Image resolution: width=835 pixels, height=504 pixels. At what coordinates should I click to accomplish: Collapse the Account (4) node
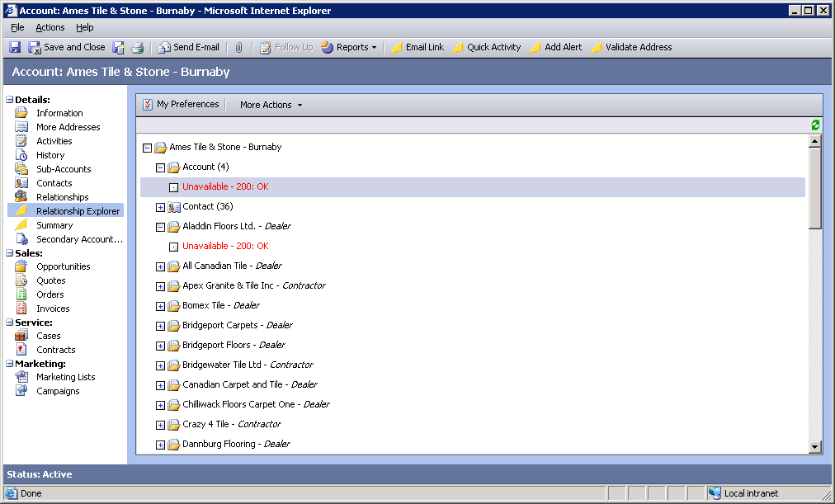(x=160, y=167)
